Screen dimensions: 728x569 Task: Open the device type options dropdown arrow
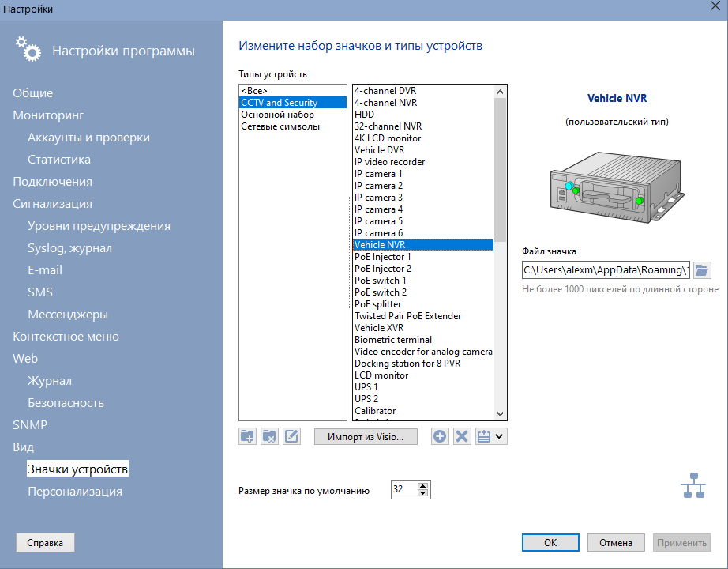(500, 436)
